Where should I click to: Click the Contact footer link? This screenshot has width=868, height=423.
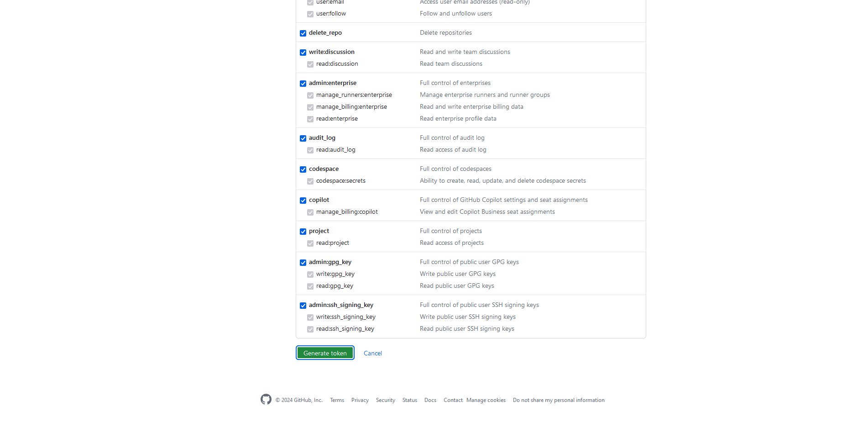[453, 400]
